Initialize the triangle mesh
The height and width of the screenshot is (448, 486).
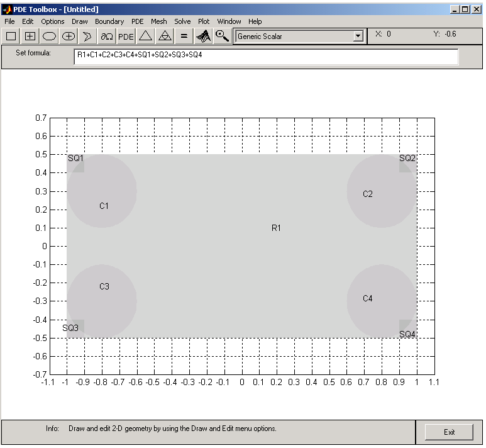pos(145,36)
